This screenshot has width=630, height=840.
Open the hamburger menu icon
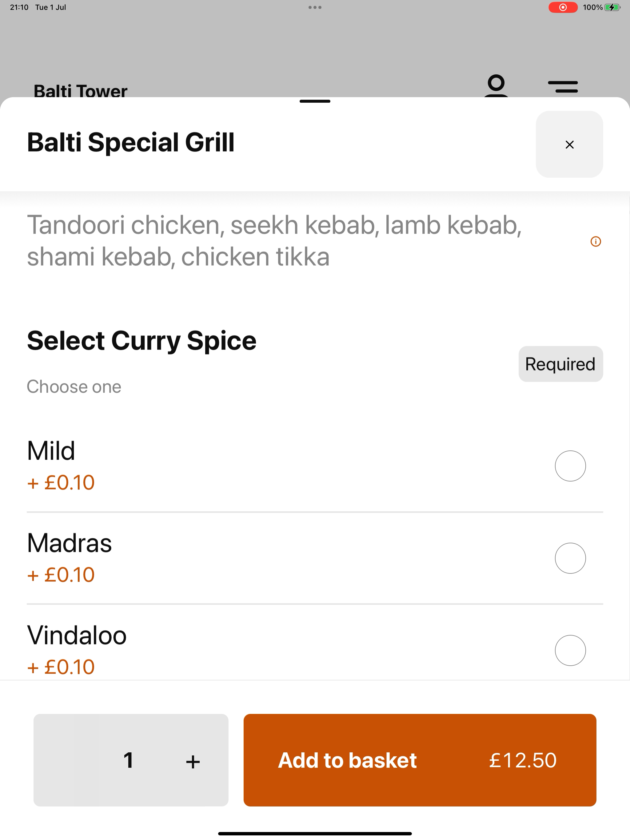tap(563, 87)
